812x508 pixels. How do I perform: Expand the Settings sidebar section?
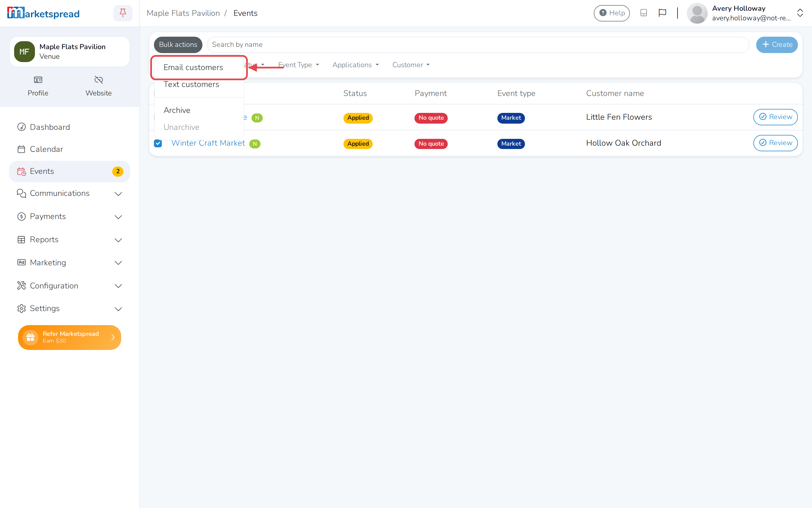tap(69, 308)
